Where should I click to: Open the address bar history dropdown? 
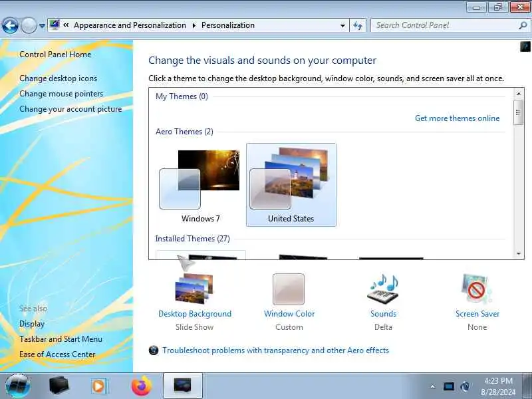(342, 25)
